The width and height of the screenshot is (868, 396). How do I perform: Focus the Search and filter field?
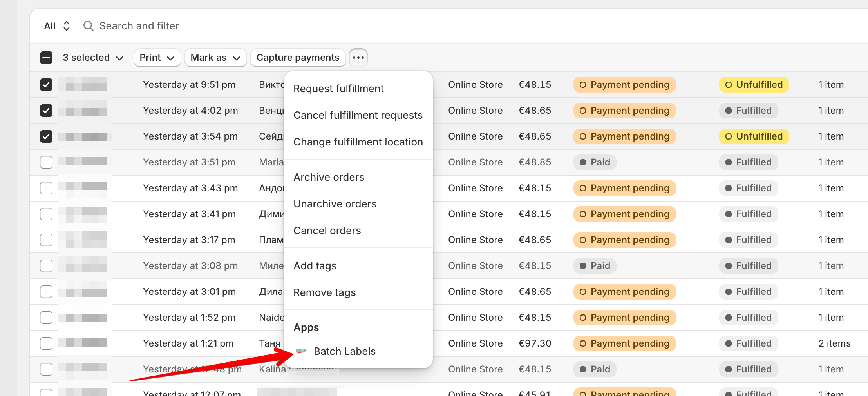[x=139, y=26]
